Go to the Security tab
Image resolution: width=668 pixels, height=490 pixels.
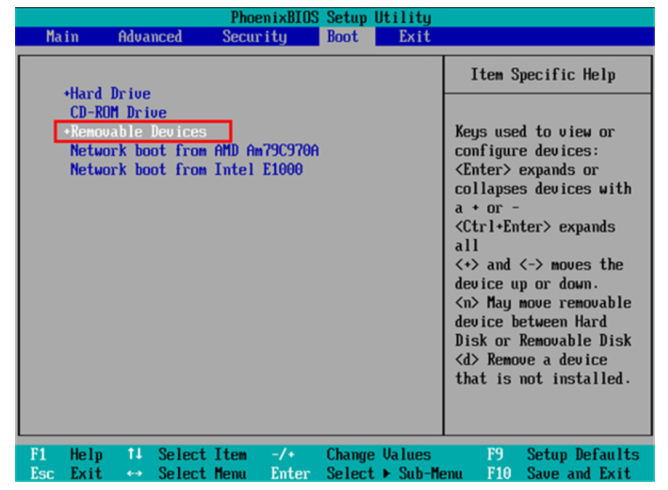tap(254, 37)
